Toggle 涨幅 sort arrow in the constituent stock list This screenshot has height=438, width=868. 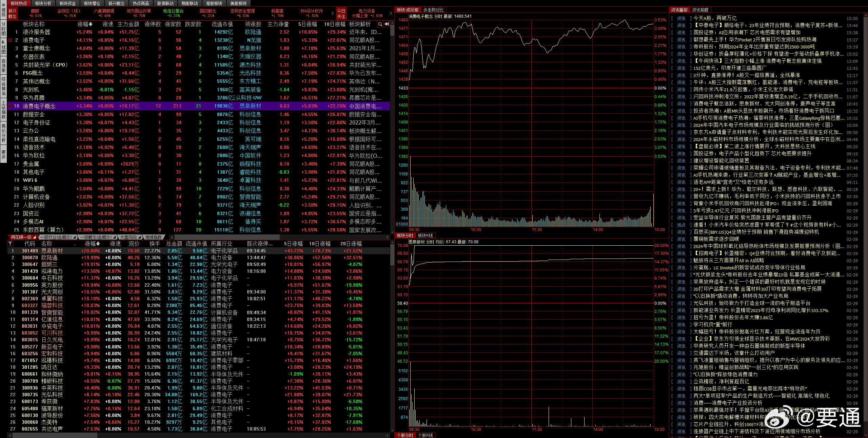tap(98, 244)
